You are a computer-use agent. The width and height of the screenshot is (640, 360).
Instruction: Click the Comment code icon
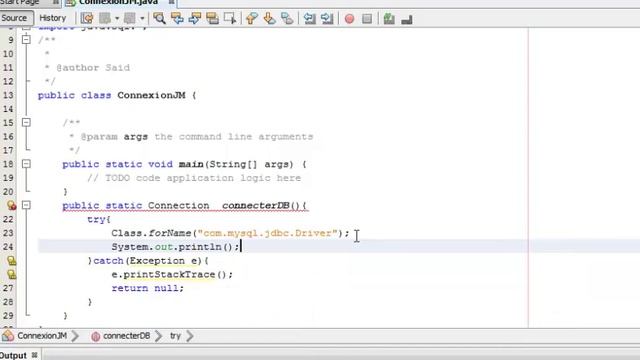[389, 19]
